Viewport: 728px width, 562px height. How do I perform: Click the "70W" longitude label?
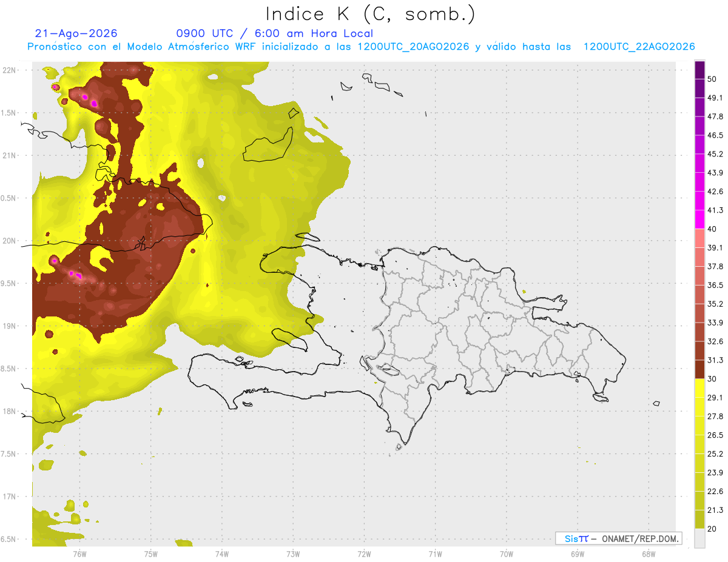point(506,554)
